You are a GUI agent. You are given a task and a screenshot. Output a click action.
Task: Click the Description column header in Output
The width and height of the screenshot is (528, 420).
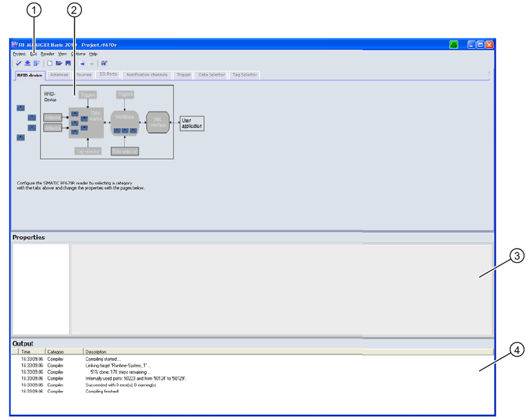[x=288, y=352]
